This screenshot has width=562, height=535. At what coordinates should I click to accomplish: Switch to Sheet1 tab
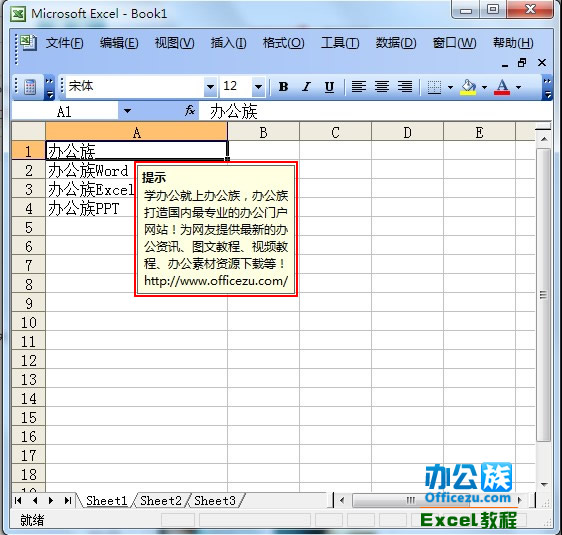click(x=107, y=501)
